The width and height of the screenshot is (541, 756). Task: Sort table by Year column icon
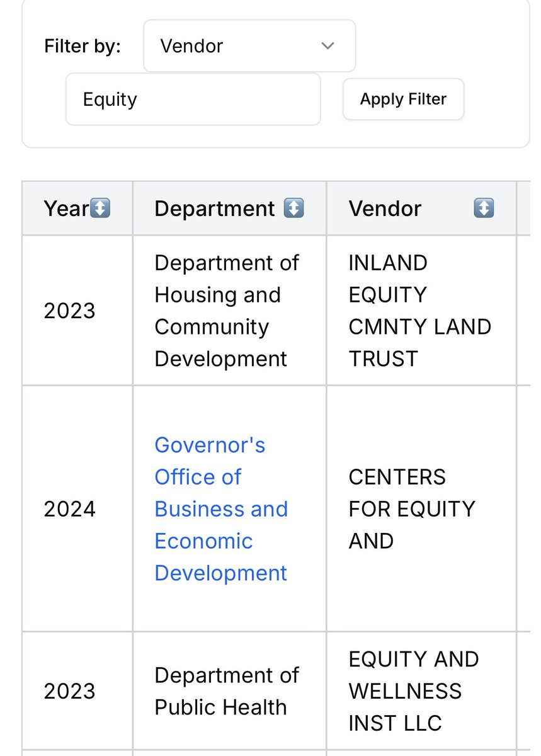(x=101, y=209)
